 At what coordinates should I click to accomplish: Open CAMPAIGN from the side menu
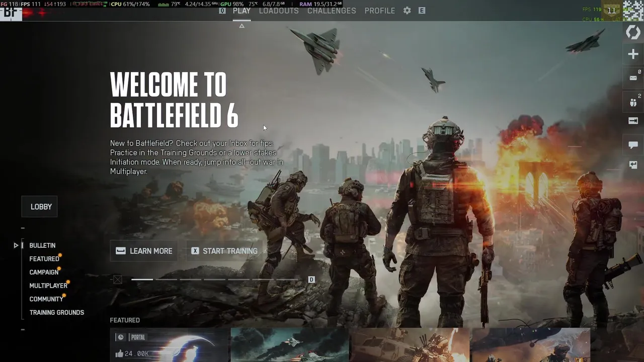point(44,272)
